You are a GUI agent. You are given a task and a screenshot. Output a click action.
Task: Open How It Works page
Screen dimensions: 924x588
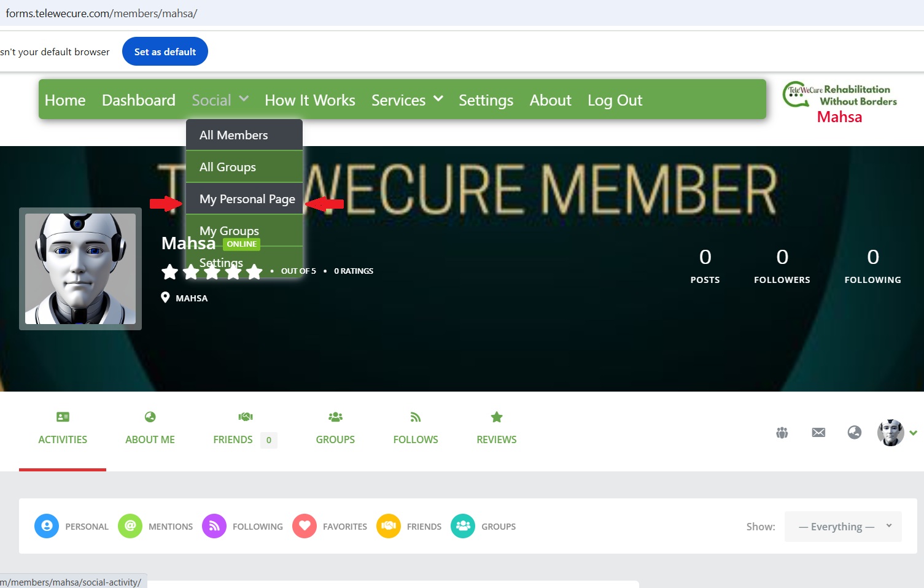pyautogui.click(x=310, y=100)
